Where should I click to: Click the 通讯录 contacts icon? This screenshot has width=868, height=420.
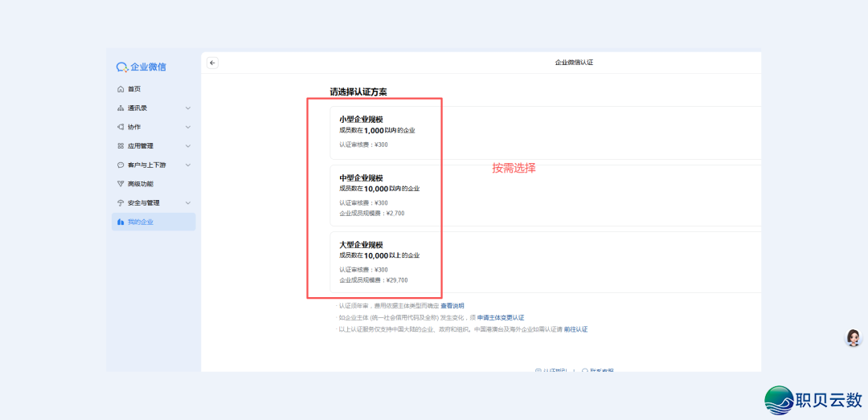tap(121, 108)
